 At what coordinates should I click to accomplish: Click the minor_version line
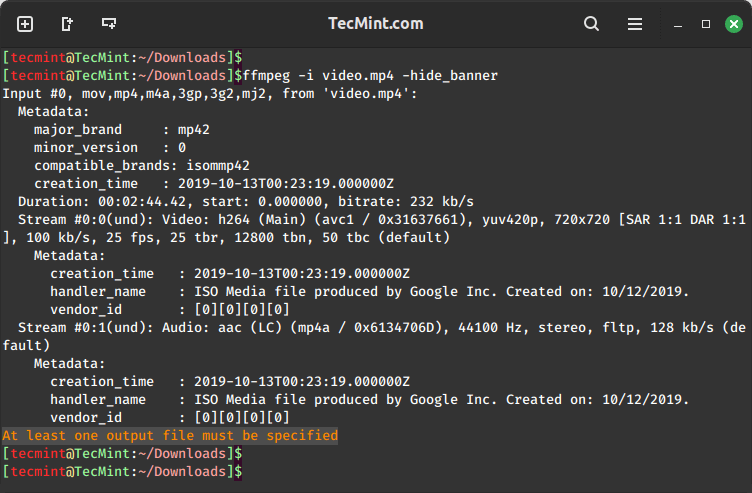click(x=110, y=148)
